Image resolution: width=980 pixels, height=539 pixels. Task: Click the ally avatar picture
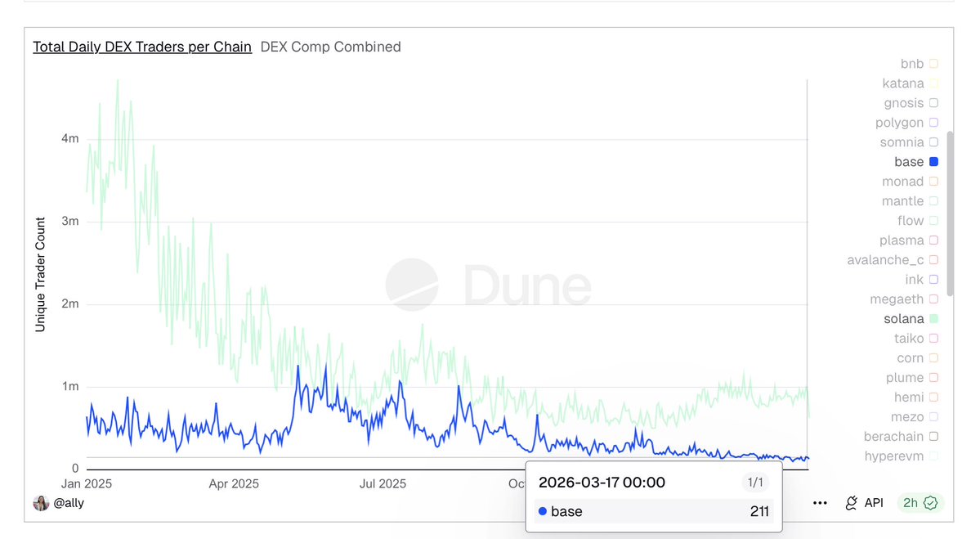(x=41, y=503)
